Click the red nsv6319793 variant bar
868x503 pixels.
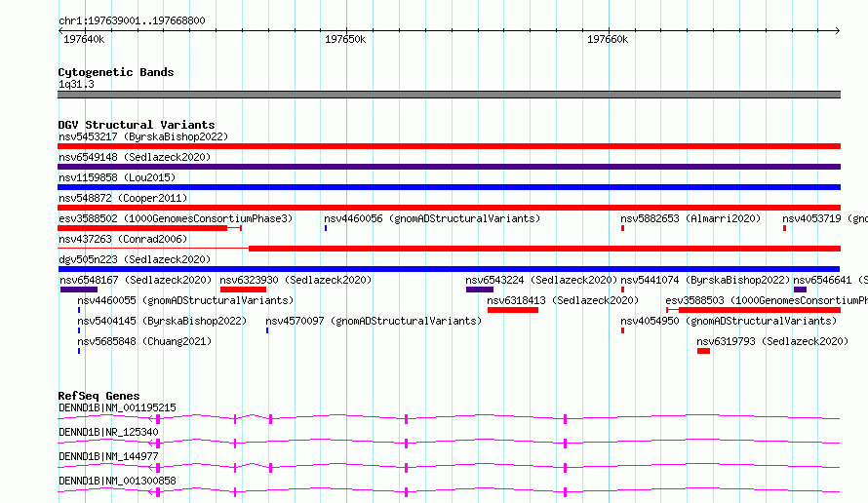click(x=703, y=351)
